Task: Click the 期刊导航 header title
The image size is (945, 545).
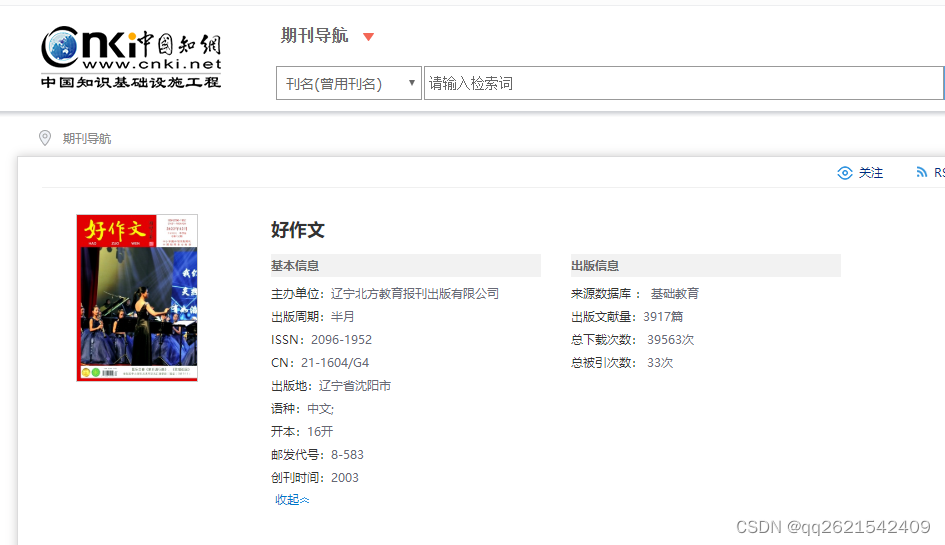Action: (314, 36)
